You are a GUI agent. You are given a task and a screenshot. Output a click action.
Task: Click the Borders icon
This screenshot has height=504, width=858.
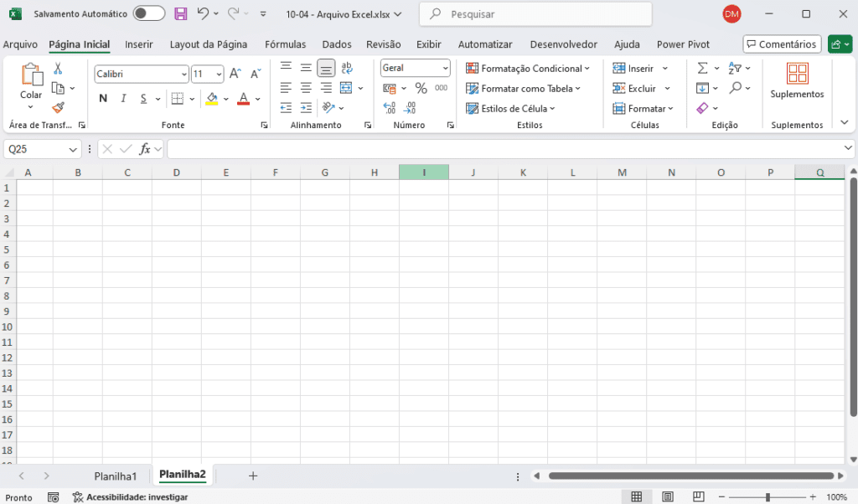[178, 99]
